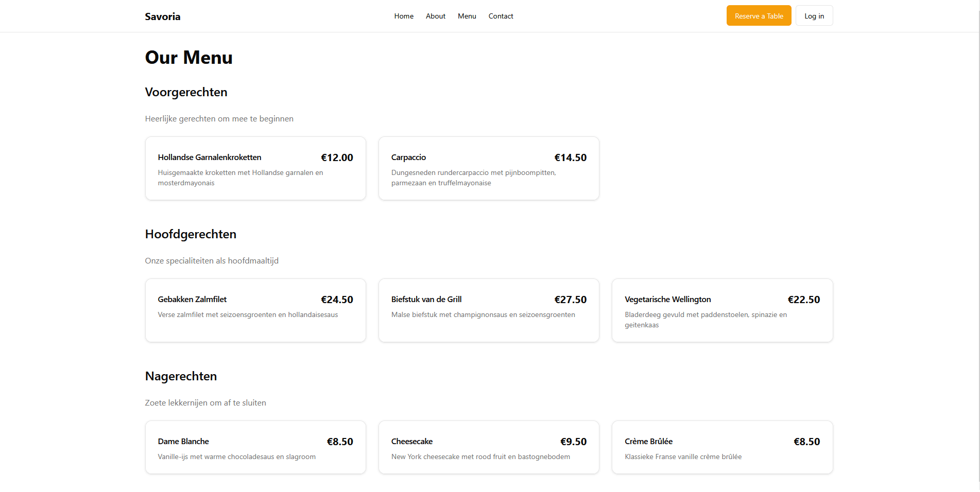Click the Biefstuk van de Grill card
The image size is (980, 492).
pos(488,310)
